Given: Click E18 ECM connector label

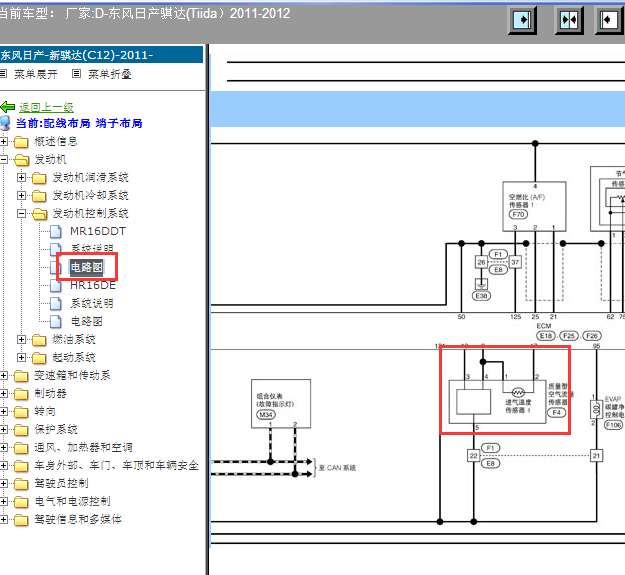Looking at the screenshot, I should pos(546,336).
